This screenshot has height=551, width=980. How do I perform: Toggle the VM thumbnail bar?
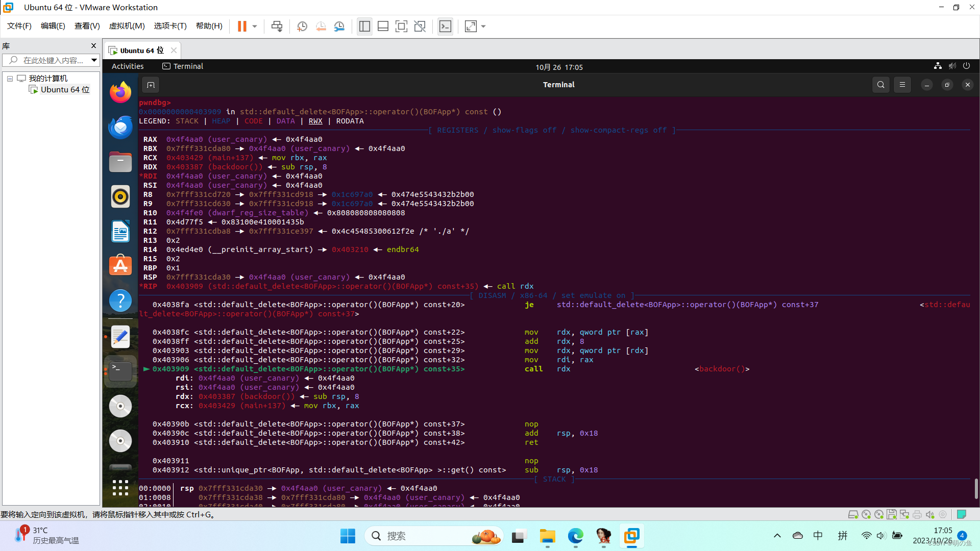(383, 26)
